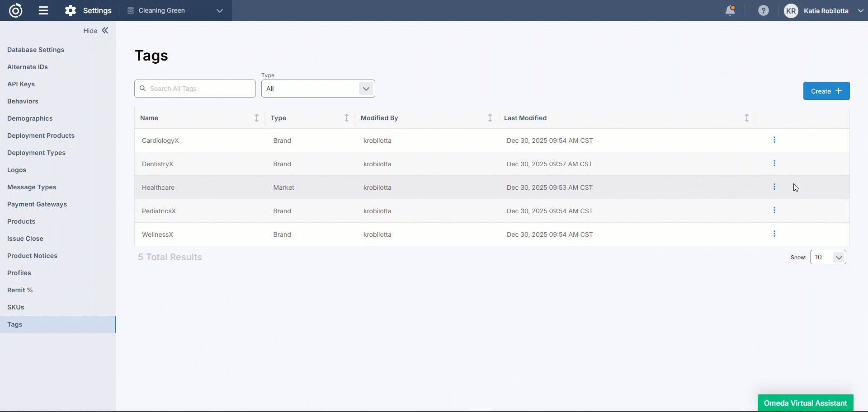Open row actions for CardiologyX tag

[x=774, y=140]
